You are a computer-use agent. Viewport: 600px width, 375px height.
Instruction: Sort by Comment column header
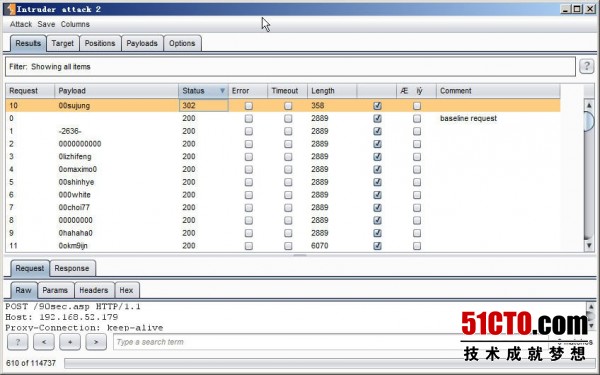click(x=498, y=91)
